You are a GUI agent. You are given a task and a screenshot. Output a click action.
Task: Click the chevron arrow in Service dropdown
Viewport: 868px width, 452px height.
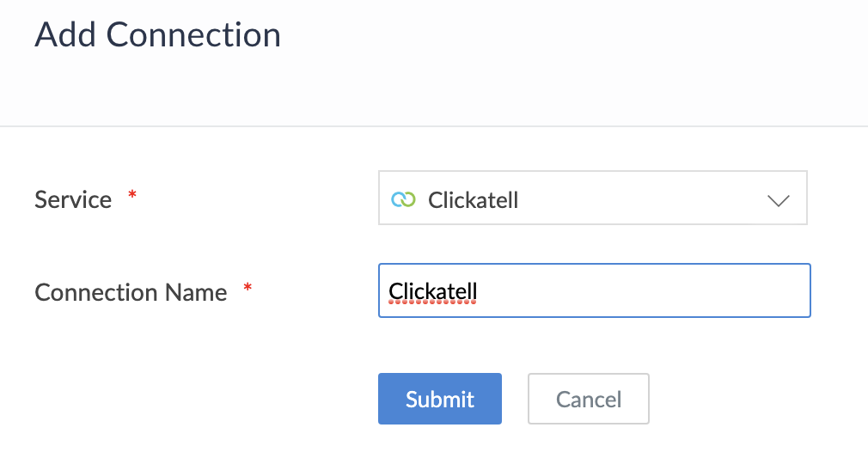click(779, 201)
